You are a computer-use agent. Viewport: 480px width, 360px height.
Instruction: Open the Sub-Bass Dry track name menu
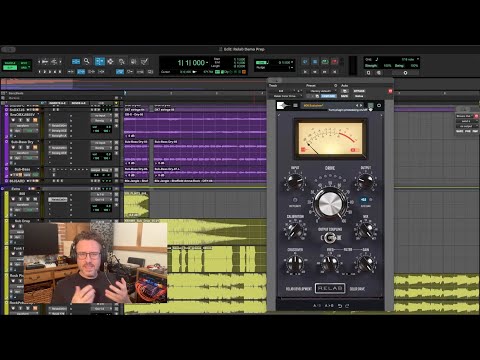(23, 142)
